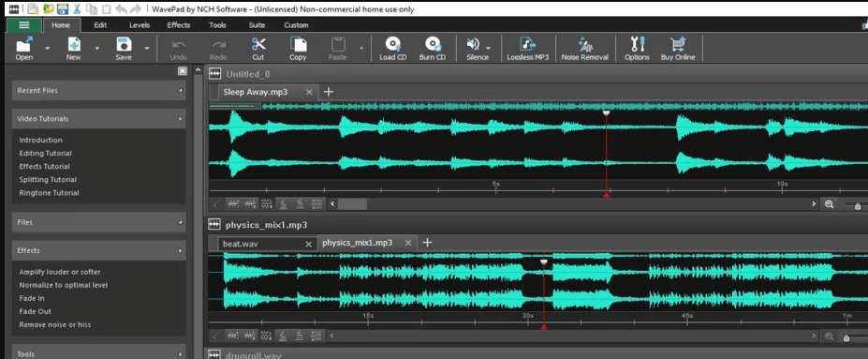Image resolution: width=868 pixels, height=359 pixels.
Task: Click Amplify louder or softer effect
Action: (60, 272)
